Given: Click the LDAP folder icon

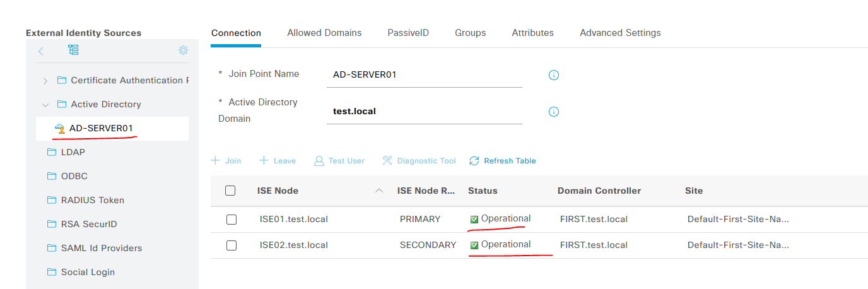Looking at the screenshot, I should coord(52,152).
